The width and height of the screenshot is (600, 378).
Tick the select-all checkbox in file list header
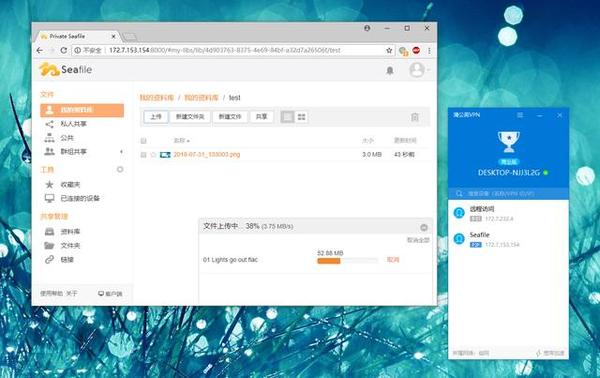coord(143,141)
